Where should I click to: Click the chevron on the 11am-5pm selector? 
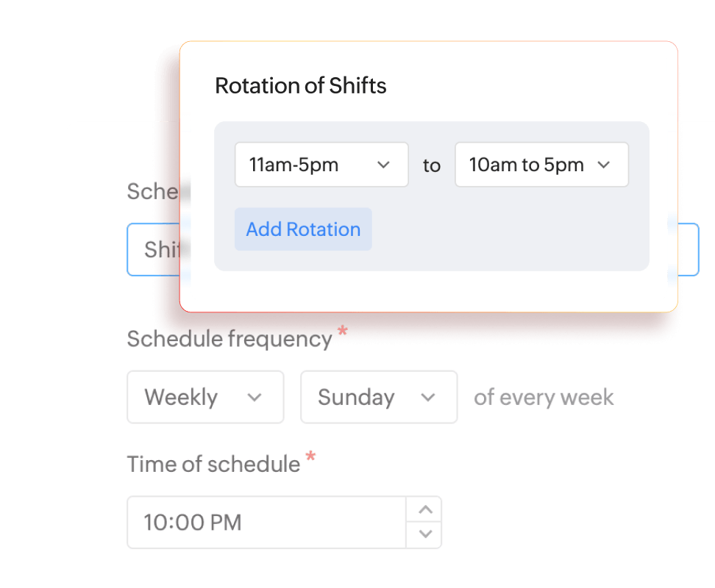[x=383, y=165]
